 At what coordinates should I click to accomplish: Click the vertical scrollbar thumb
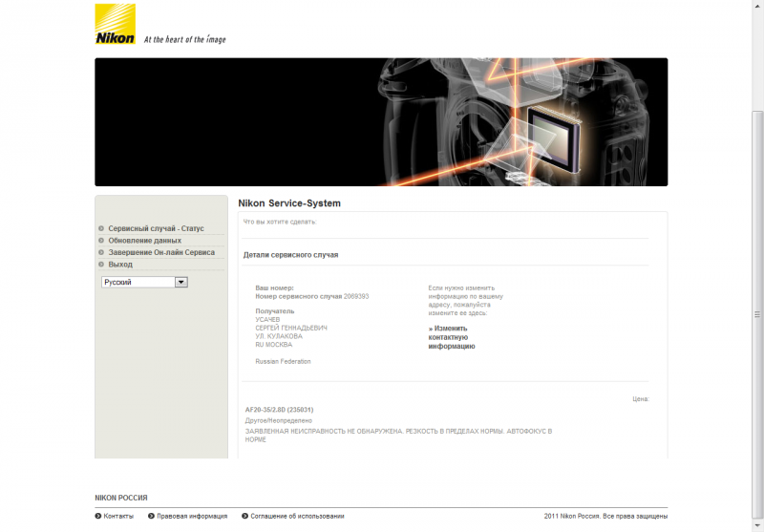(757, 314)
